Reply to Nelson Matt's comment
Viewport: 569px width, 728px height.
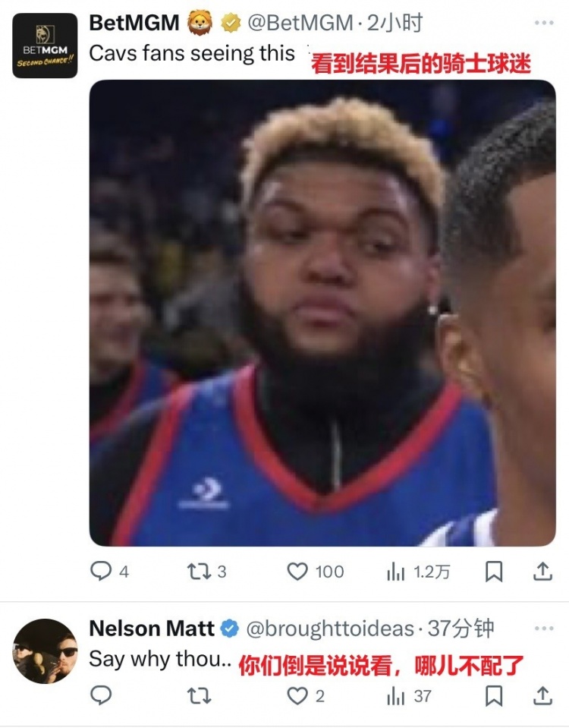click(x=101, y=695)
